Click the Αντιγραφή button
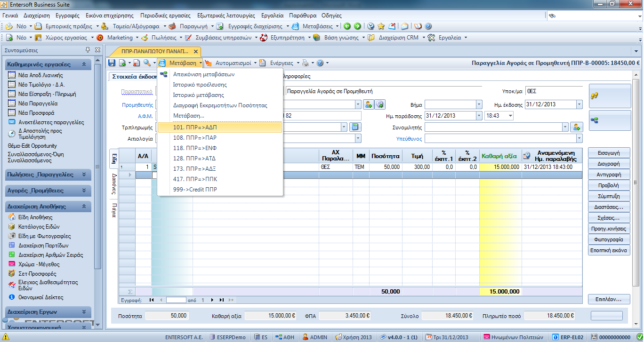644x342 pixels. click(x=609, y=175)
